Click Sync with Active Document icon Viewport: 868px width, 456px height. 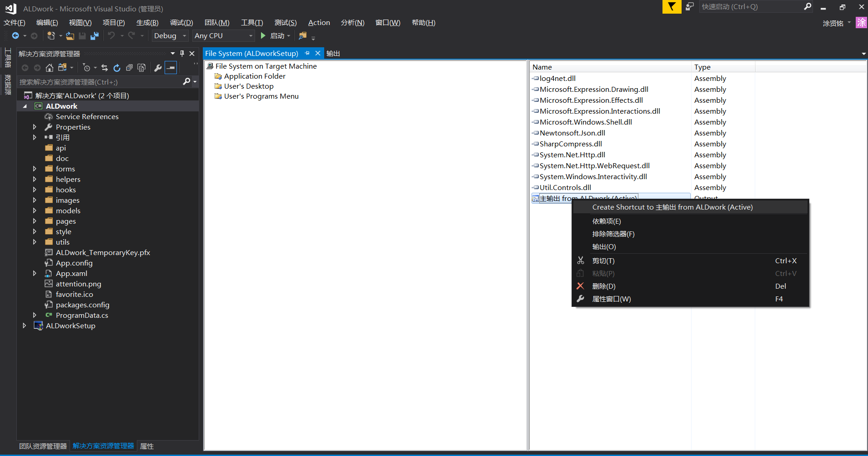[105, 68]
